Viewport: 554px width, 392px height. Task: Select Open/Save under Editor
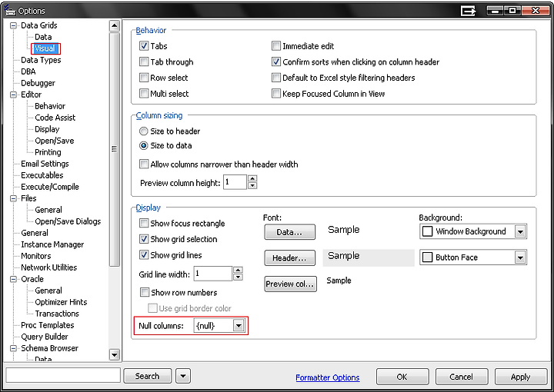55,141
